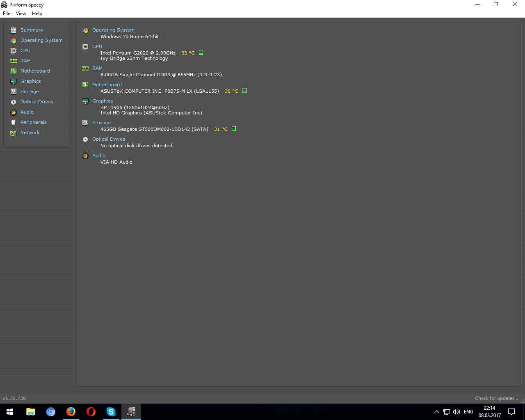Switch to the RAM sidebar section

tap(25, 61)
